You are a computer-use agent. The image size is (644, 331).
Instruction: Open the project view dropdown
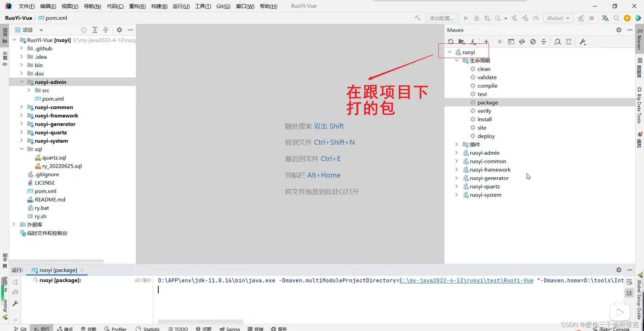(41, 30)
